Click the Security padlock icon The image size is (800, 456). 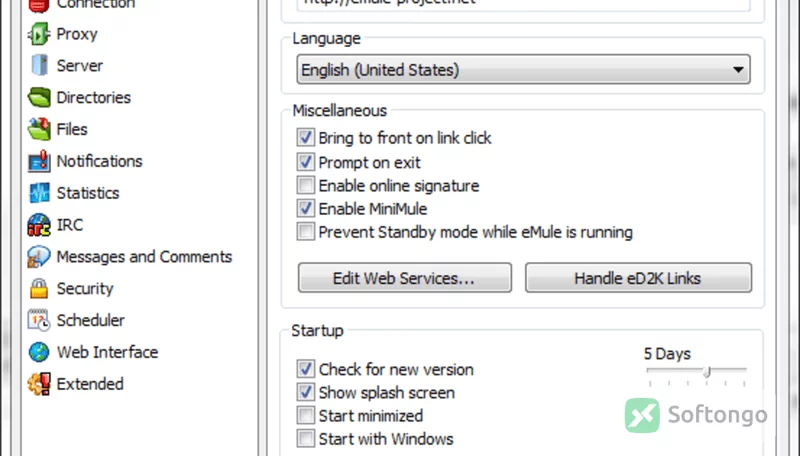[39, 288]
